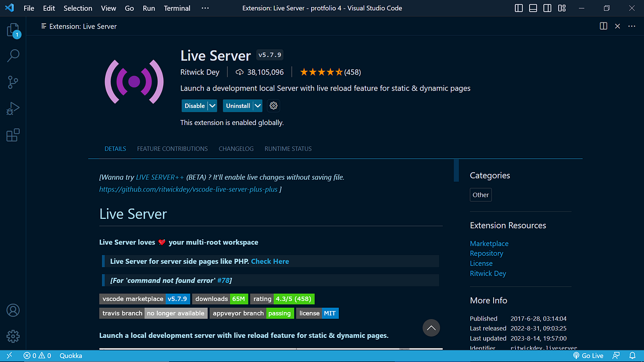Viewport: 644px width, 362px height.
Task: Select the Search icon in the activity bar
Action: point(13,56)
